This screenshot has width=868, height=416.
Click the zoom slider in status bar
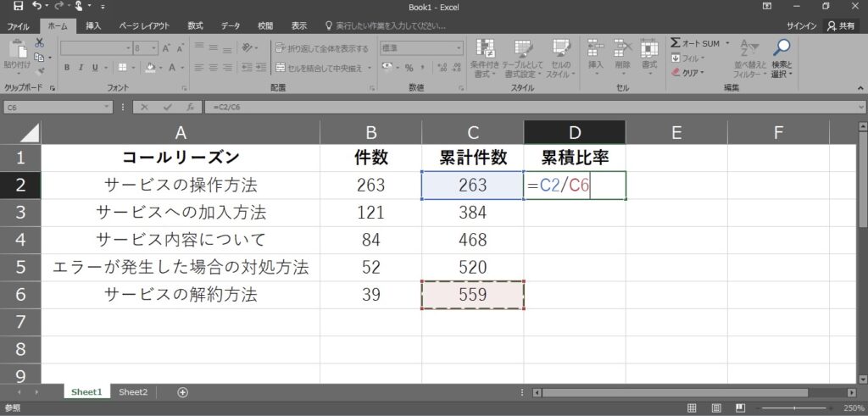(793, 408)
